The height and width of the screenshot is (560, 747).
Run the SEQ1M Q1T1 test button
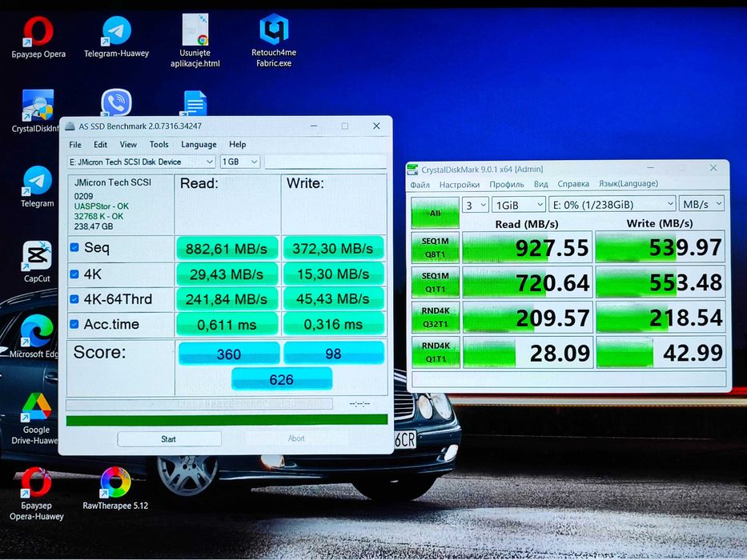tap(435, 282)
